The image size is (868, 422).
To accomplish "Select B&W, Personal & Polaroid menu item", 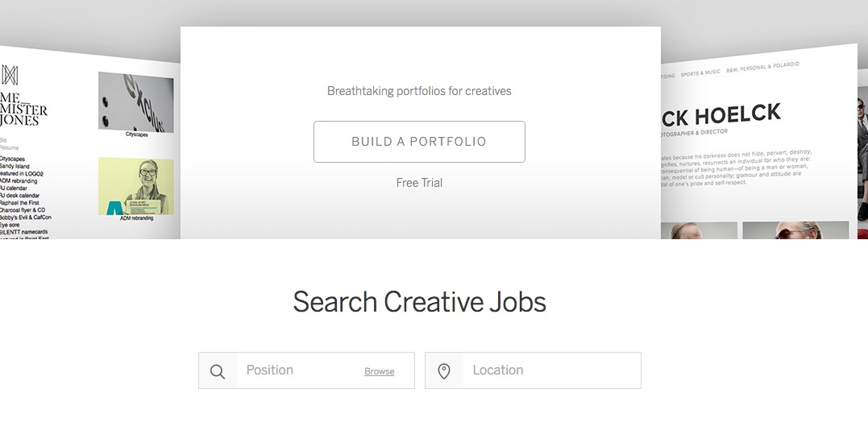I will (x=762, y=67).
